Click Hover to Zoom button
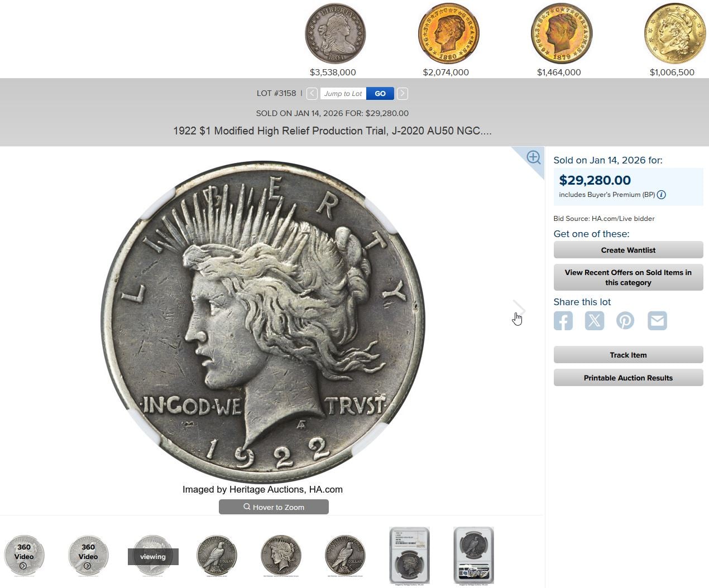709x588 pixels. coord(274,507)
